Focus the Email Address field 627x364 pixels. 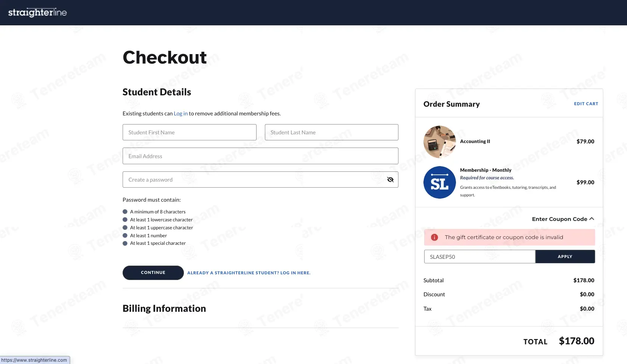click(260, 156)
